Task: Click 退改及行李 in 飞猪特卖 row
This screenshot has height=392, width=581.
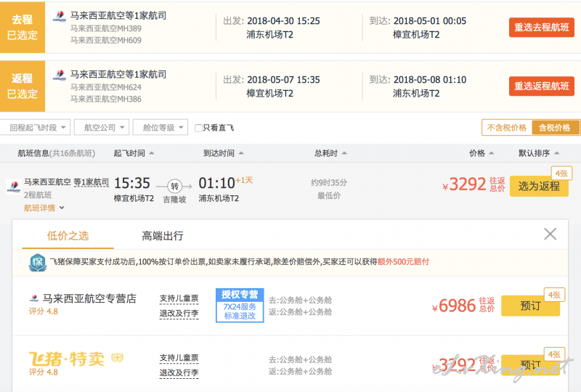Action: [179, 372]
